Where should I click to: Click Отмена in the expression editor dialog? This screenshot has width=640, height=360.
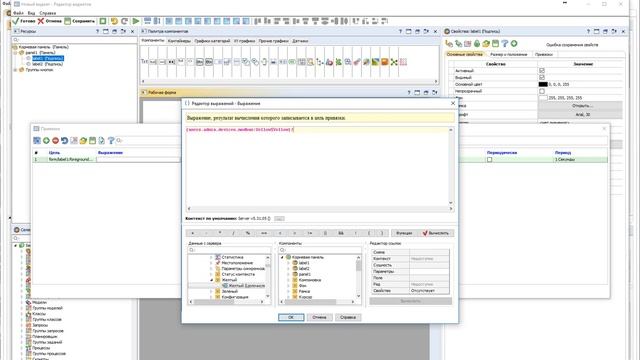point(319,317)
